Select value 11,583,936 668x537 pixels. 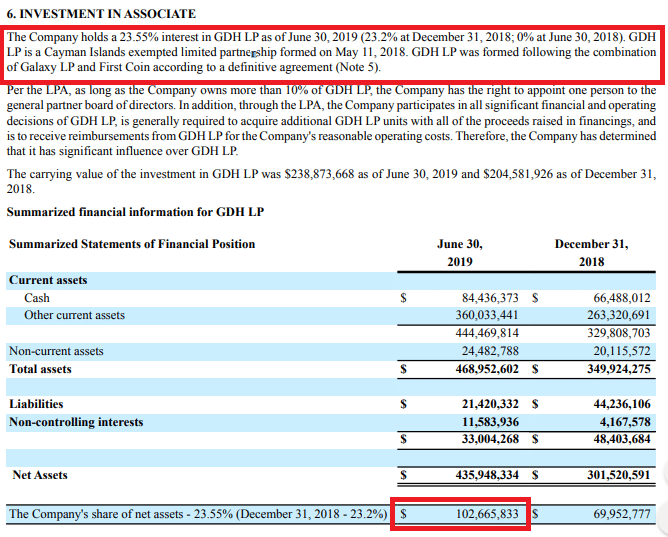(490, 422)
